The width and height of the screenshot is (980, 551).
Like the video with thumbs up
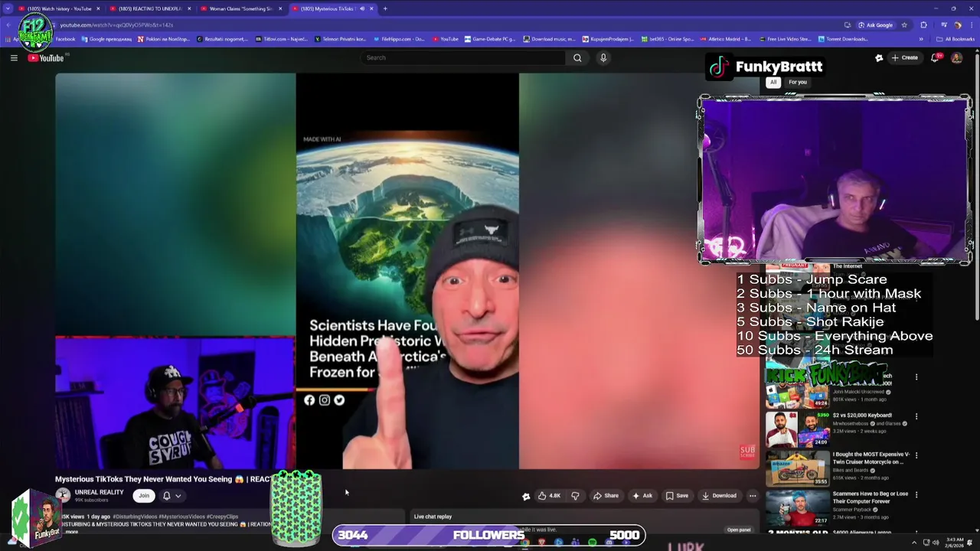point(549,495)
